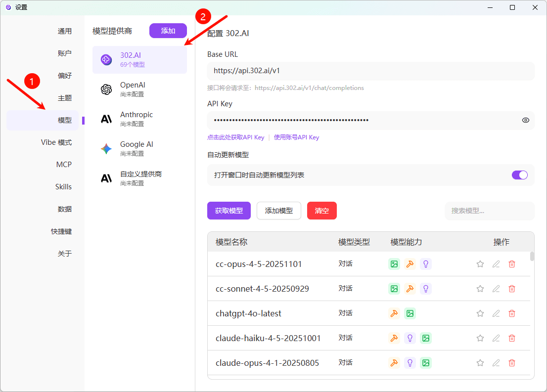Click the model list scrollbar thumb
Screen dimensions: 547x392
pos(532,257)
